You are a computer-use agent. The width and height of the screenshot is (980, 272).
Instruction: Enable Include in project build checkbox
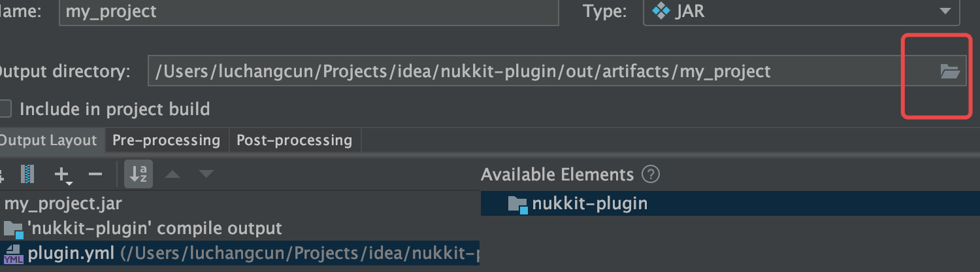coord(5,109)
